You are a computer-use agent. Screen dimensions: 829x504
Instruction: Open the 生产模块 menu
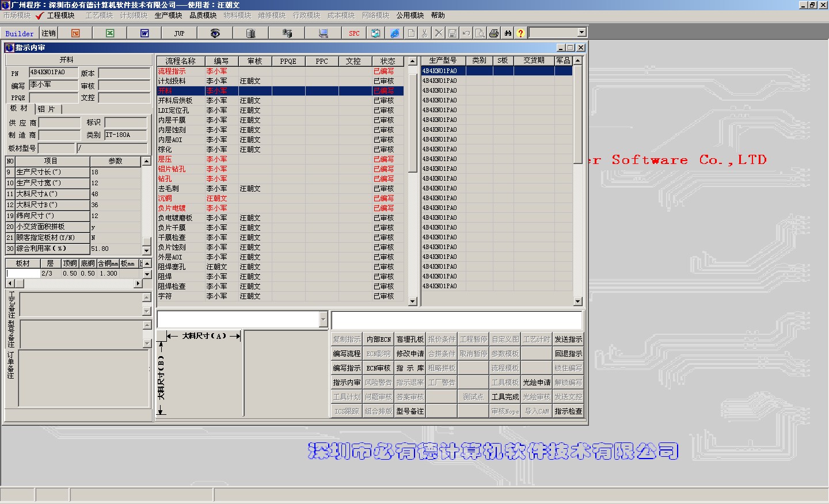tap(168, 16)
